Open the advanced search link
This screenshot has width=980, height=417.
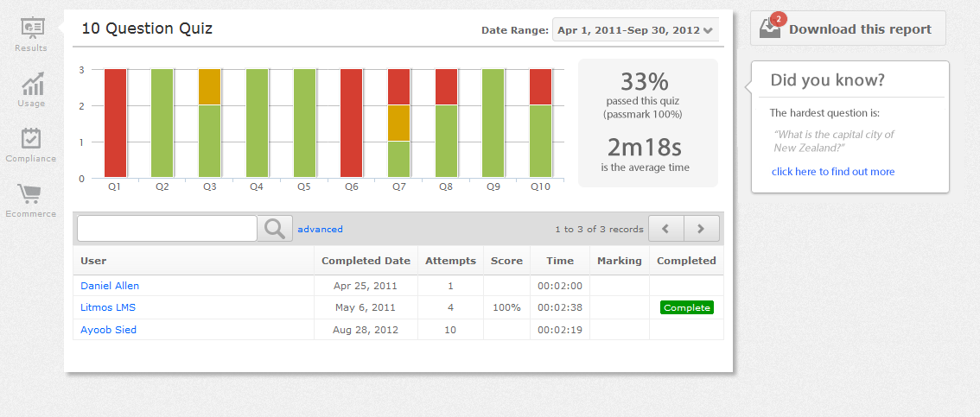click(x=320, y=230)
